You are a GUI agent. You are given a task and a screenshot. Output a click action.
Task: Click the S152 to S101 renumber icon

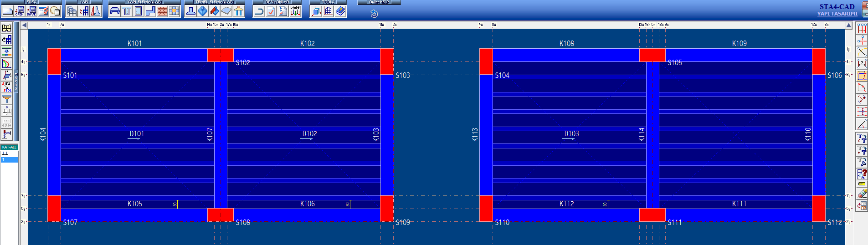click(6, 87)
